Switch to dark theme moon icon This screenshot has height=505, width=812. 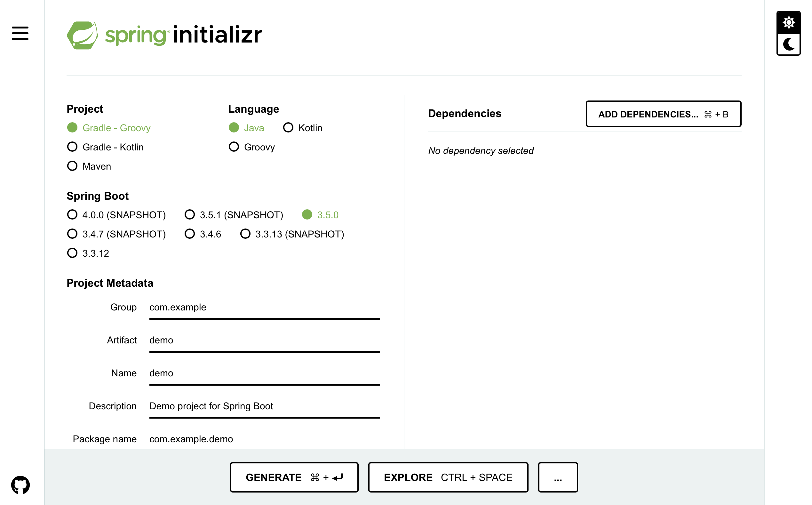coord(788,44)
